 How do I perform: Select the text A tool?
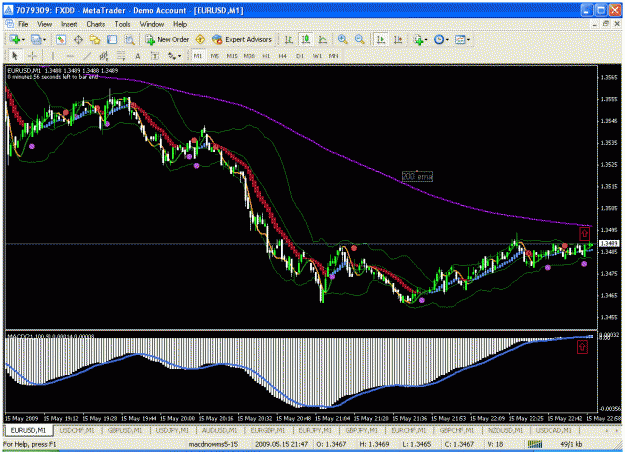pyautogui.click(x=138, y=56)
